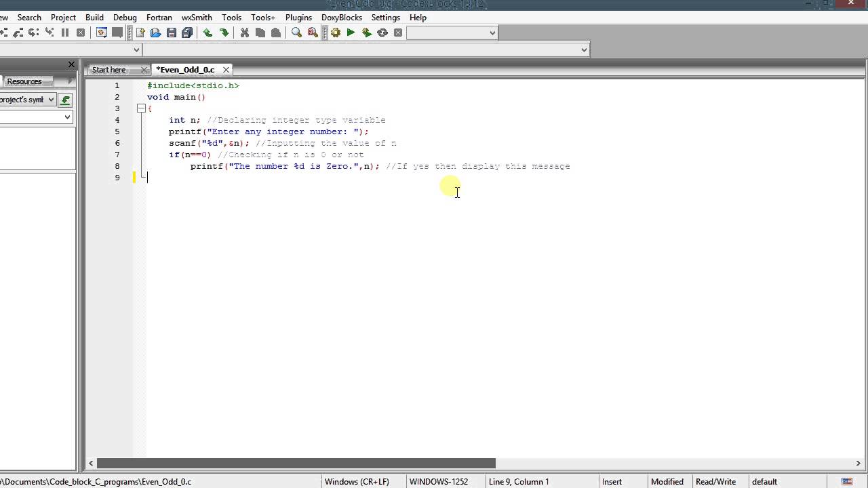Image resolution: width=868 pixels, height=488 pixels.
Task: Click the New file toolbar icon
Action: (140, 33)
